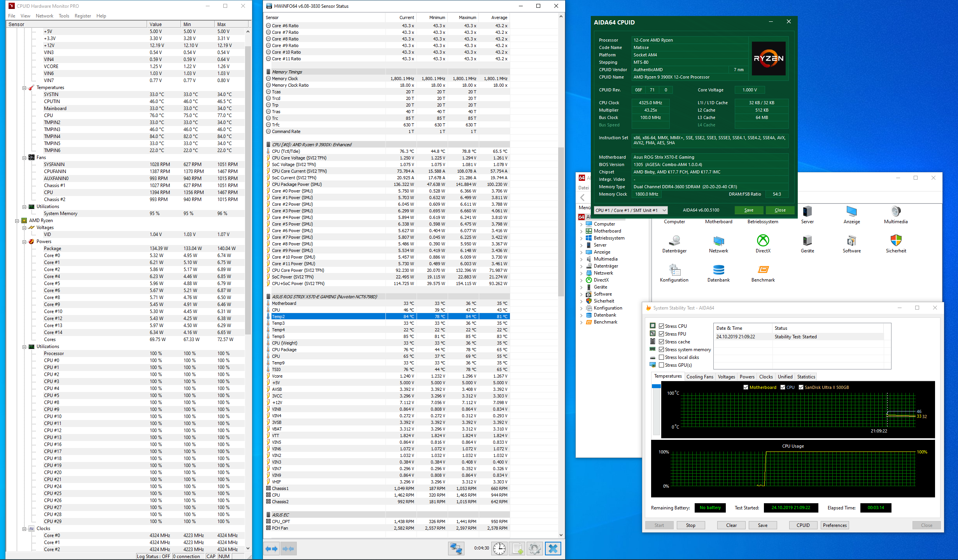
Task: Open File menu in Hardware Monitor
Action: 12,16
